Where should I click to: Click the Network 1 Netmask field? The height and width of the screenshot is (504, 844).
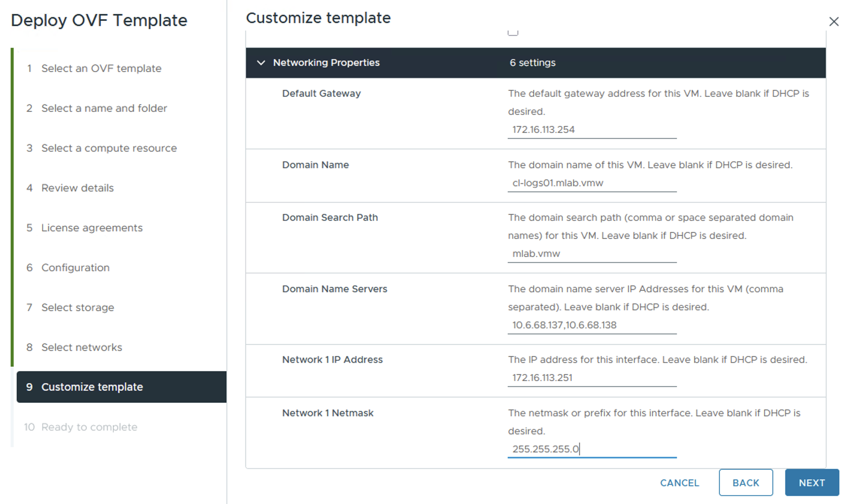pyautogui.click(x=592, y=449)
